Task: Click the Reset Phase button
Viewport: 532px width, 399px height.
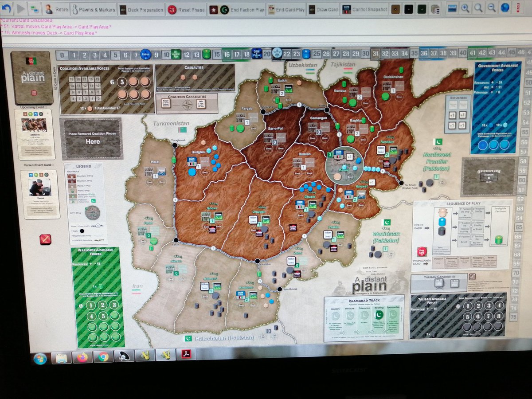Action: coord(186,10)
